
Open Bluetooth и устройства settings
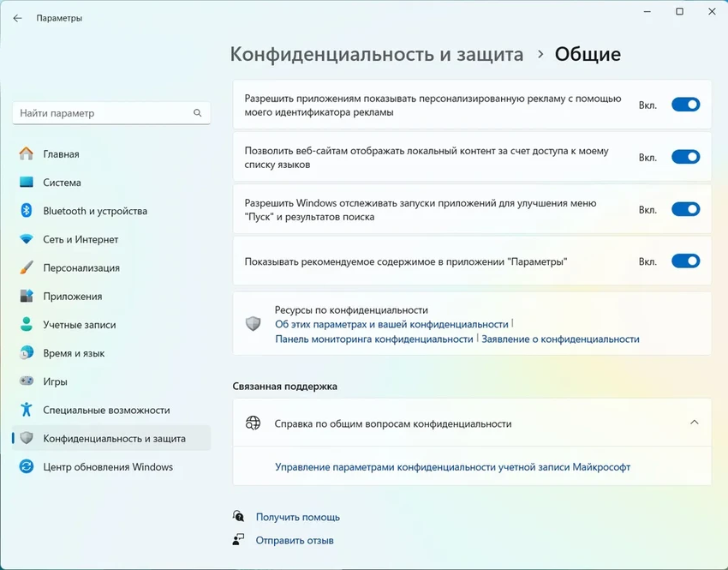point(26,210)
